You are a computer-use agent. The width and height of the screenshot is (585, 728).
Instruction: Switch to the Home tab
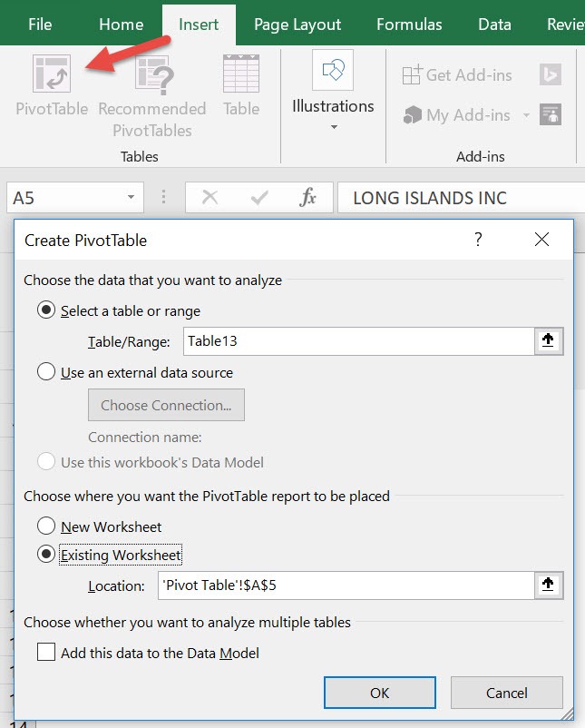122,25
